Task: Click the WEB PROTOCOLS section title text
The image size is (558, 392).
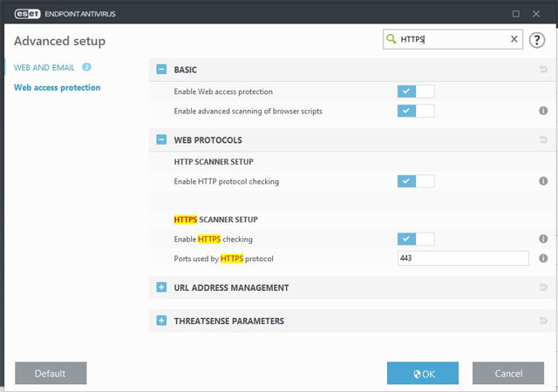Action: pos(208,140)
